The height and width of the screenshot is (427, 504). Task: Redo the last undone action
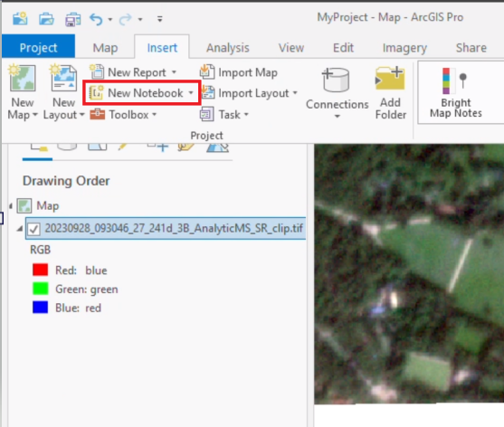click(x=125, y=19)
